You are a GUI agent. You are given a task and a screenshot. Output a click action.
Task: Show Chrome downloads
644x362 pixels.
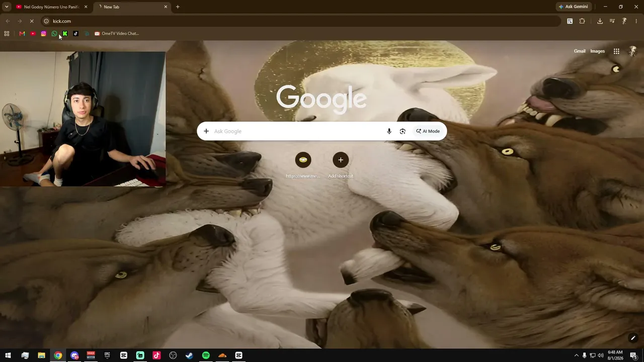[x=600, y=21]
